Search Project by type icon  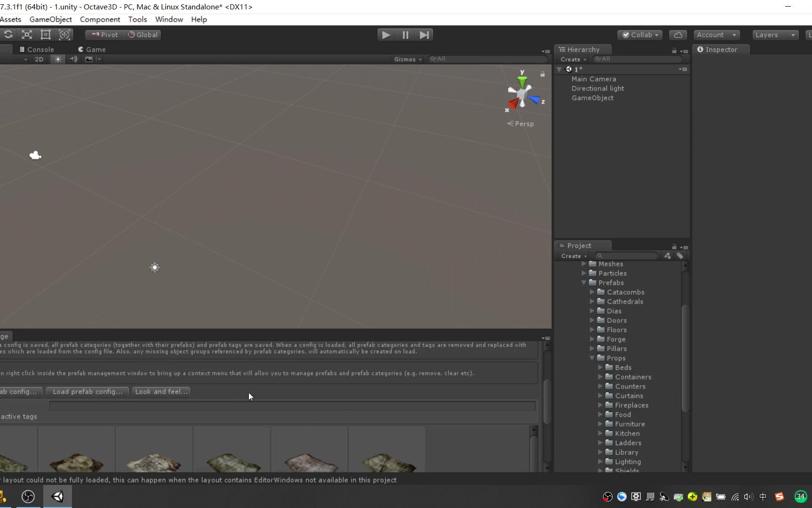click(x=667, y=256)
